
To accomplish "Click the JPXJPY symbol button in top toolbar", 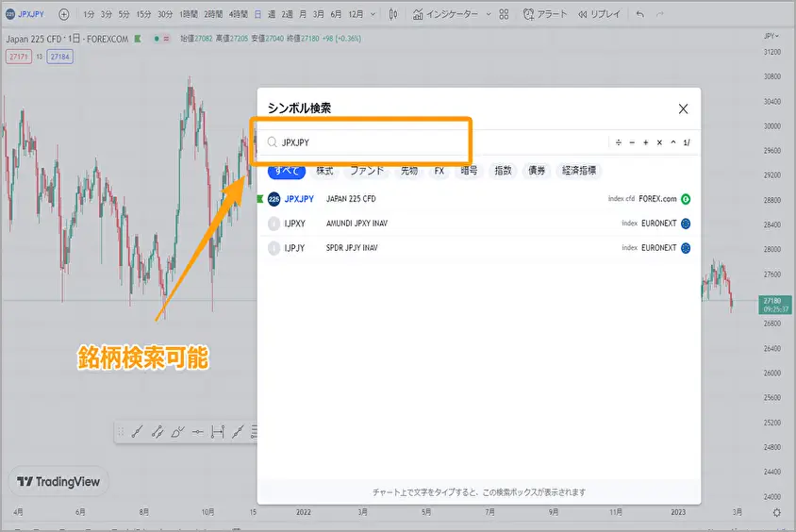I will tap(25, 14).
